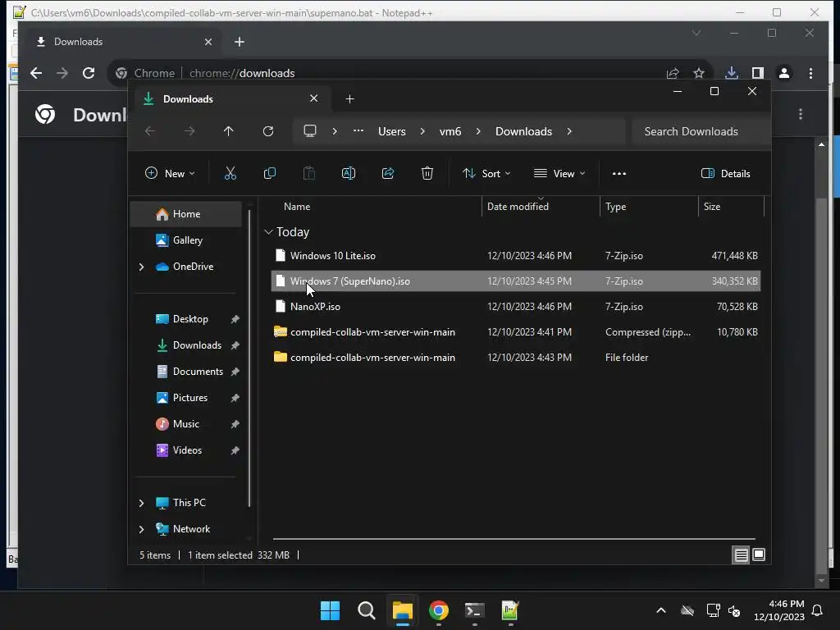Click the Share icon in Explorer toolbar
Viewport: 840px width, 630px height.
[x=388, y=173]
